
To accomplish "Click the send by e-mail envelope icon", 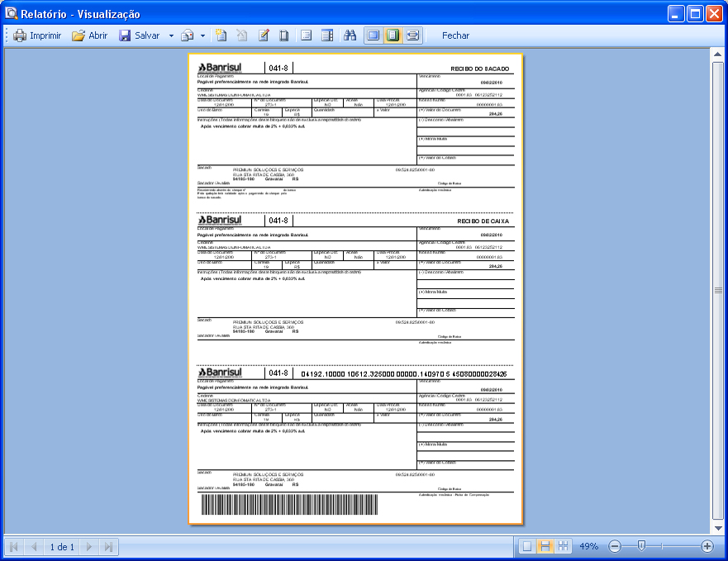I will (x=188, y=36).
